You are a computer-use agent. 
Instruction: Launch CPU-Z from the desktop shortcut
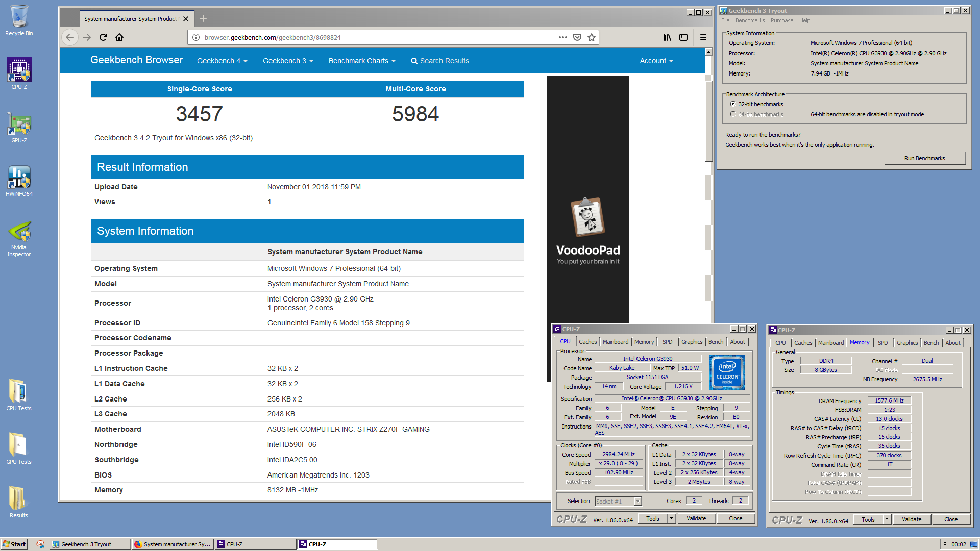coord(19,73)
